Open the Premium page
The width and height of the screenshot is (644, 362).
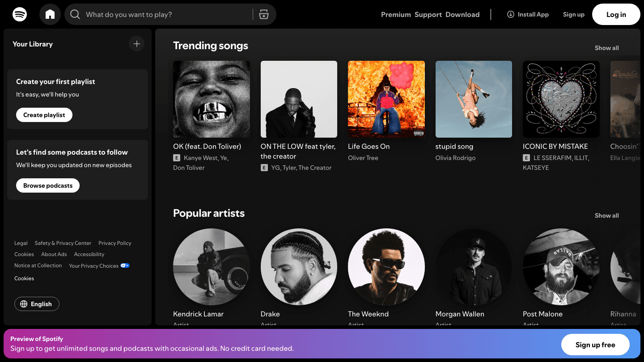pyautogui.click(x=396, y=14)
